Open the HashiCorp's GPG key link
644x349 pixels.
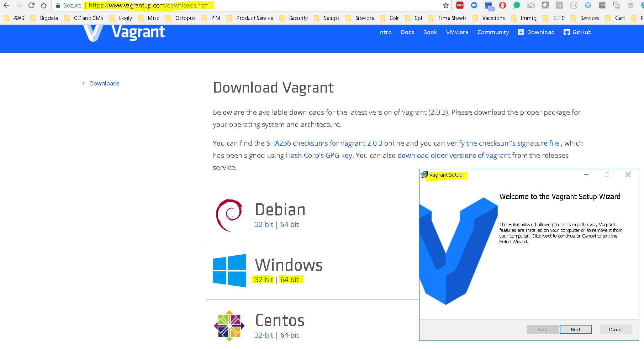(x=319, y=155)
